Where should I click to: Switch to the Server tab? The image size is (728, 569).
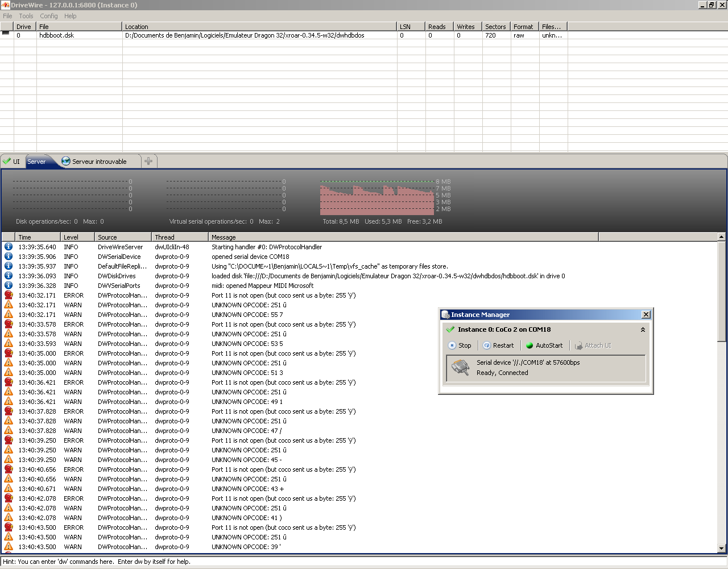coord(37,162)
